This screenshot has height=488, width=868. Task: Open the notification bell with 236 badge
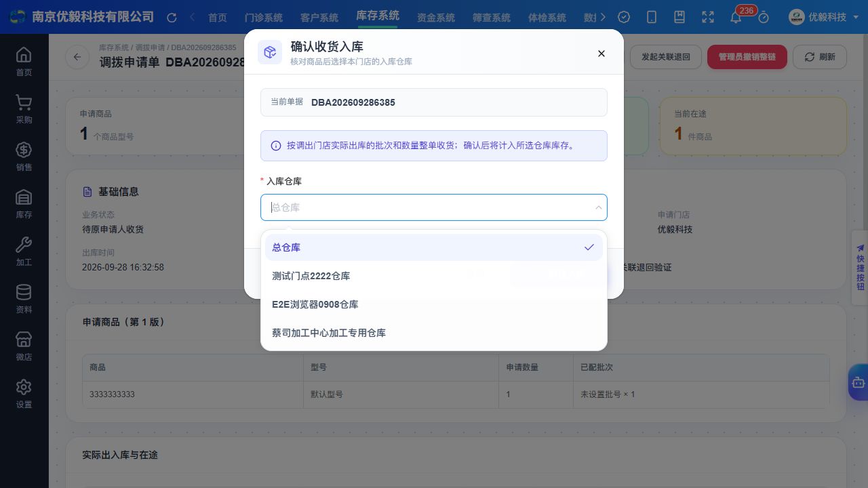point(736,18)
